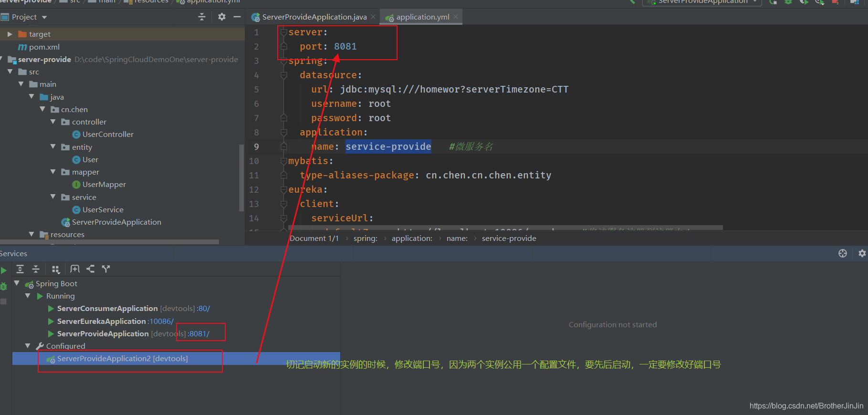
Task: Click the editor horizontal scrollbar
Action: pyautogui.click(x=506, y=228)
